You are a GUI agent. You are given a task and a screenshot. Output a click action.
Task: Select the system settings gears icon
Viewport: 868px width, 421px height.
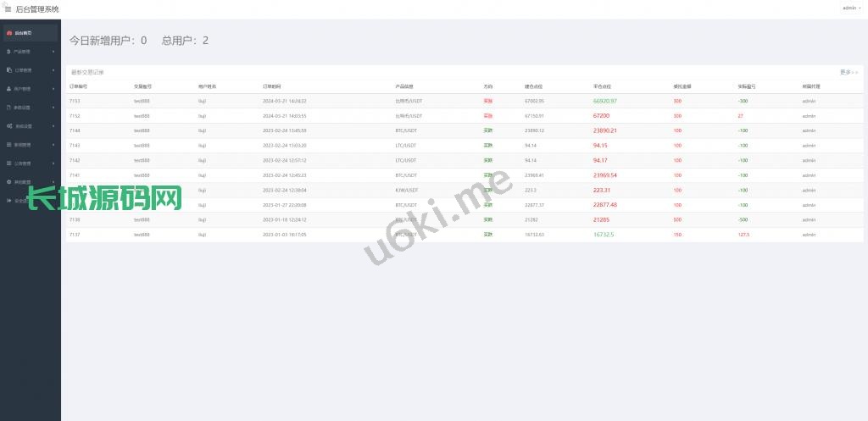(x=8, y=126)
